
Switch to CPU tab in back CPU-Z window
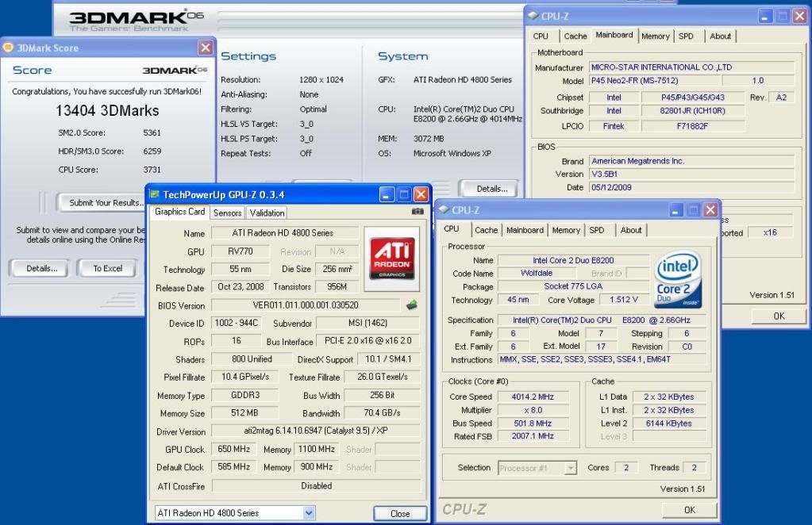[x=541, y=36]
